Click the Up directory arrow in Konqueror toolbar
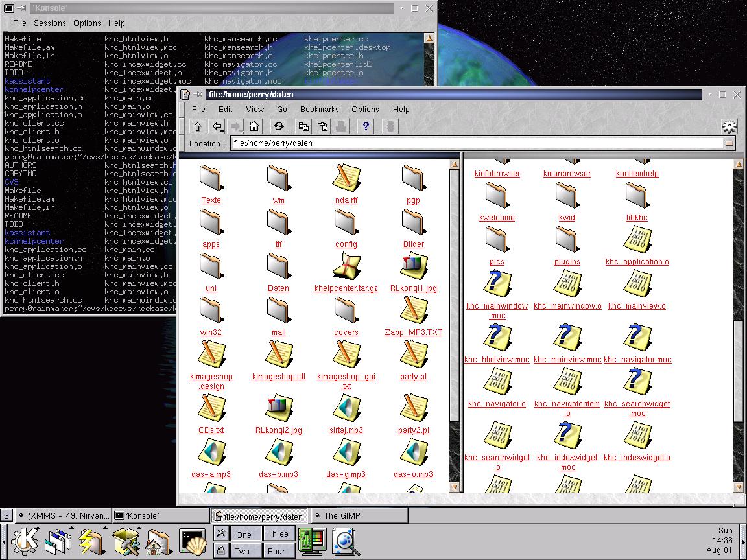Viewport: 747px width, 560px height. coord(198,126)
